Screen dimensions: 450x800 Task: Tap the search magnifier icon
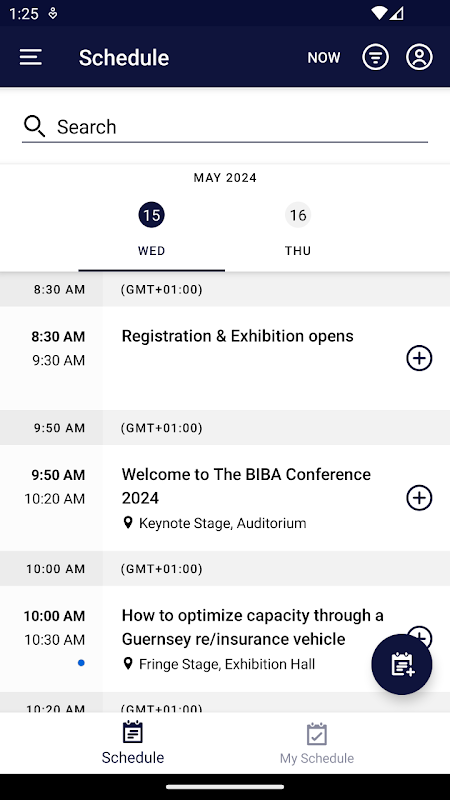click(x=34, y=126)
